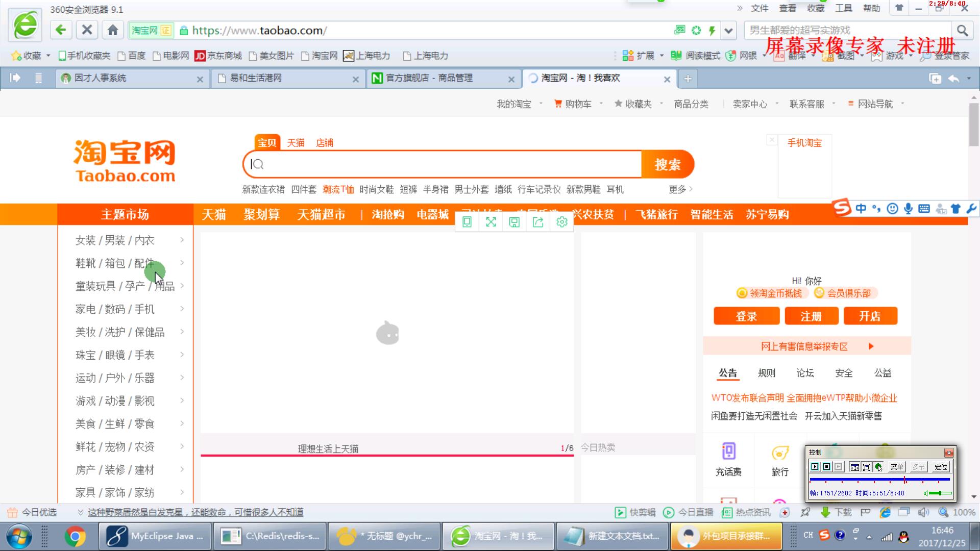This screenshot has height=551, width=980.
Task: Expand 女装 / 男装 / 内衣 category
Action: click(x=125, y=240)
